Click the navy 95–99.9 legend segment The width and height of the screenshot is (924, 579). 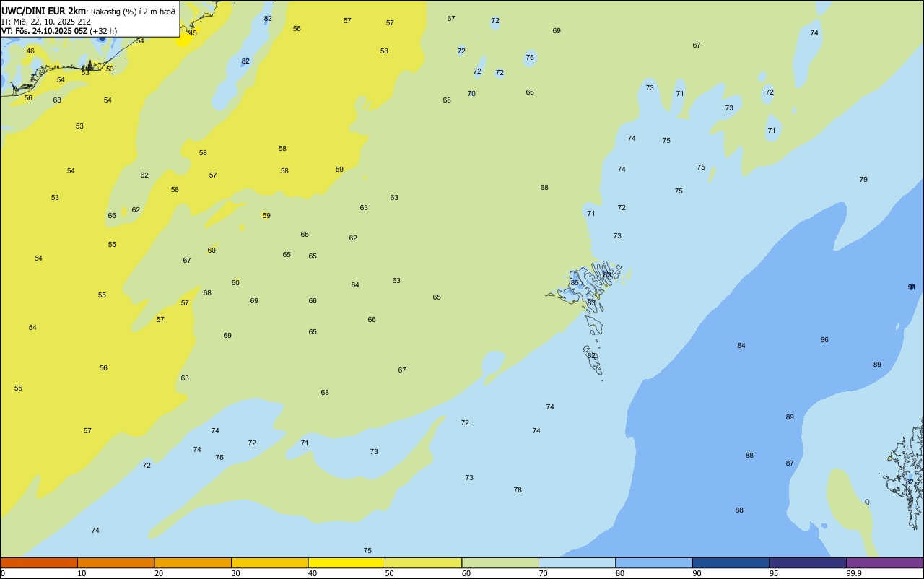coord(808,562)
